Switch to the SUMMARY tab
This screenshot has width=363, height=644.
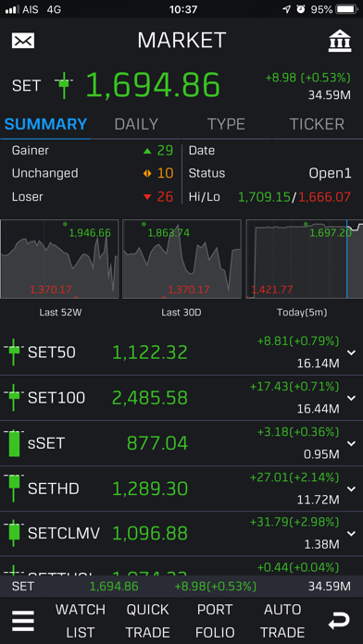coord(45,124)
